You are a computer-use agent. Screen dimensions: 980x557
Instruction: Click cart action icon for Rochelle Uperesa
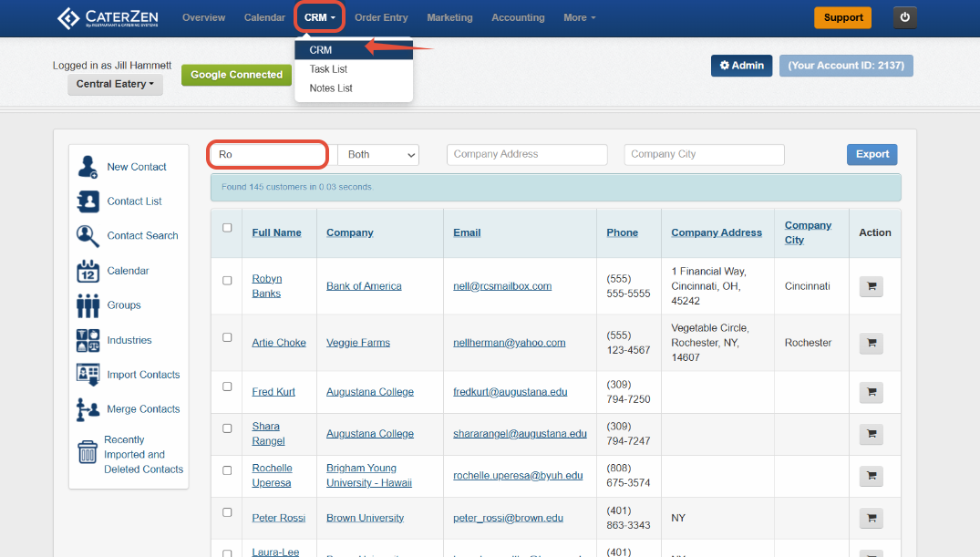click(x=872, y=476)
